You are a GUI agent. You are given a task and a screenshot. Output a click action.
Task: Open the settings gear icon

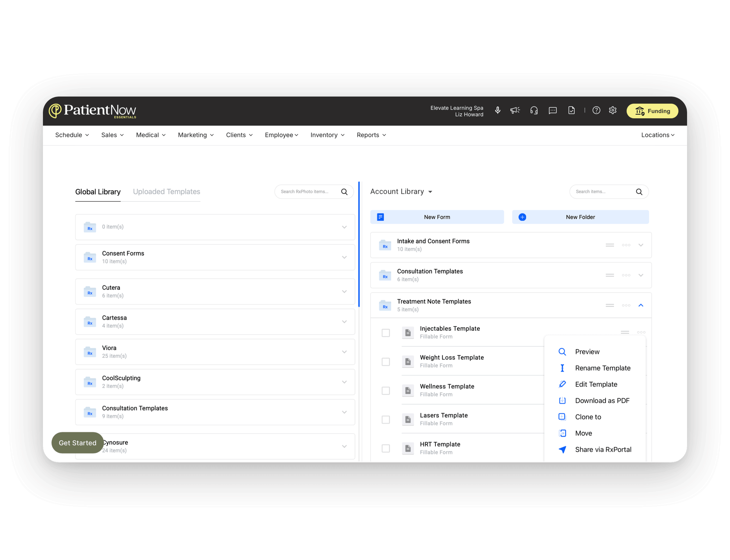coord(613,110)
